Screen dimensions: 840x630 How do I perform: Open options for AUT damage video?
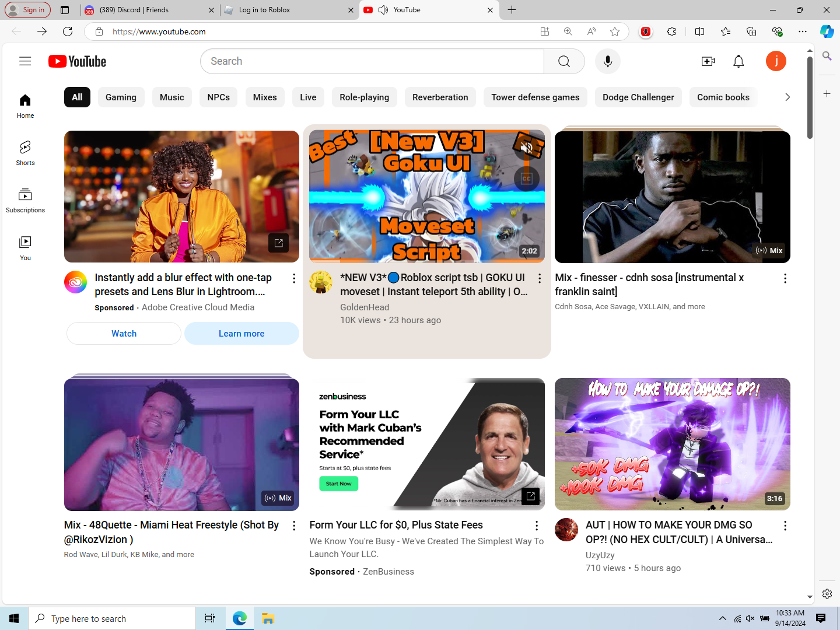tap(785, 526)
